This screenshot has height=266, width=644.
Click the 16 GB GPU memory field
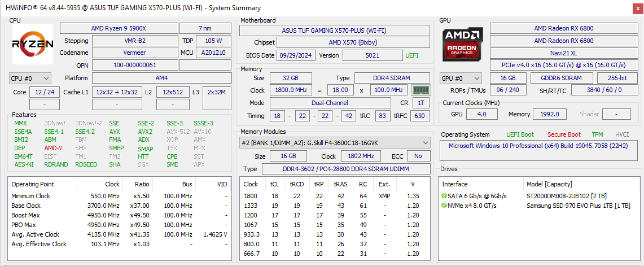tap(509, 78)
